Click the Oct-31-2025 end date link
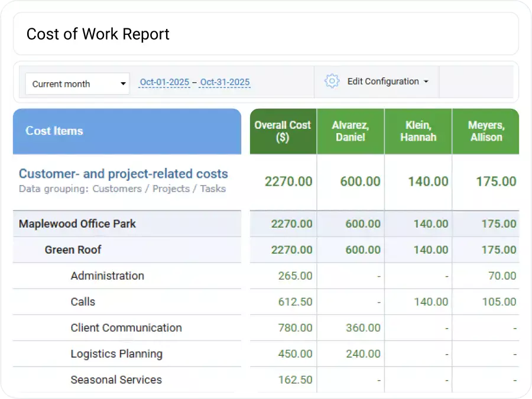 coord(225,83)
